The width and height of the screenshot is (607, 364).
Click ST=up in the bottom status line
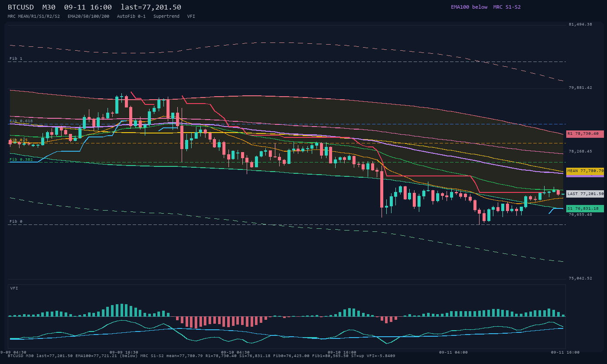(358, 356)
